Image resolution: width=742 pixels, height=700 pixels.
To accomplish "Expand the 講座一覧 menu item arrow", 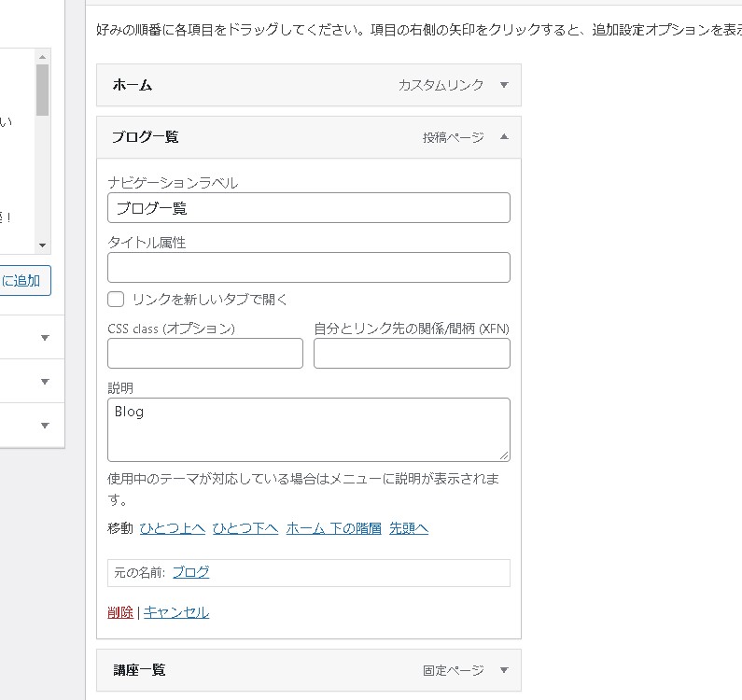I will (504, 670).
